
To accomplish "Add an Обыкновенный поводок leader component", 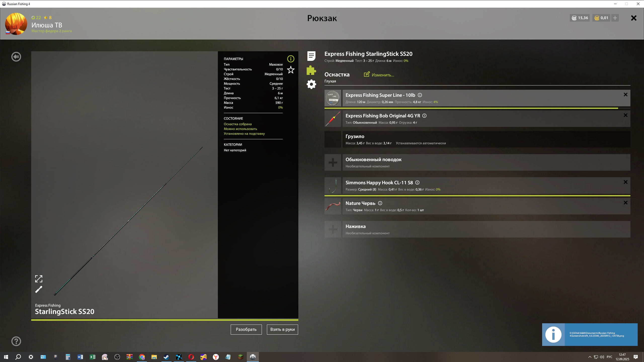I will click(333, 162).
